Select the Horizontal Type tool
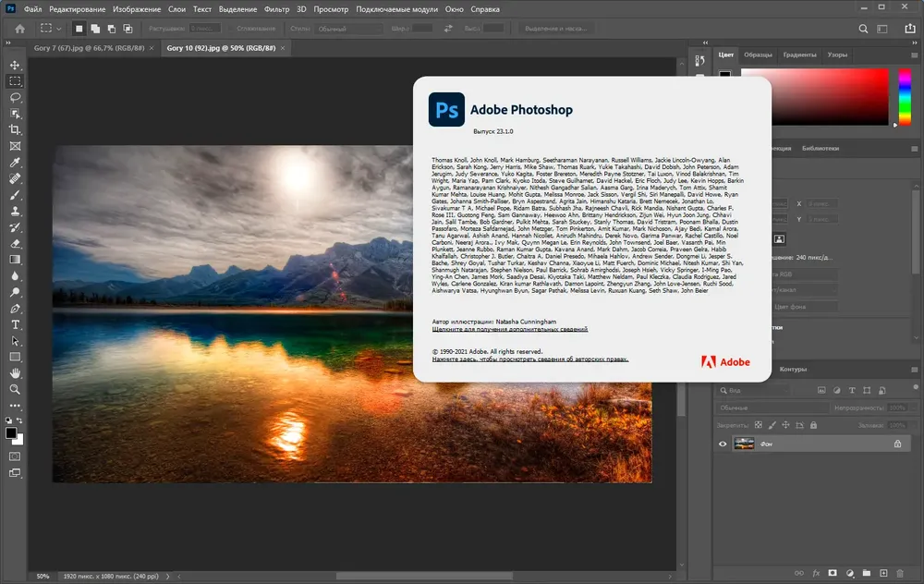924x584 pixels. click(15, 324)
